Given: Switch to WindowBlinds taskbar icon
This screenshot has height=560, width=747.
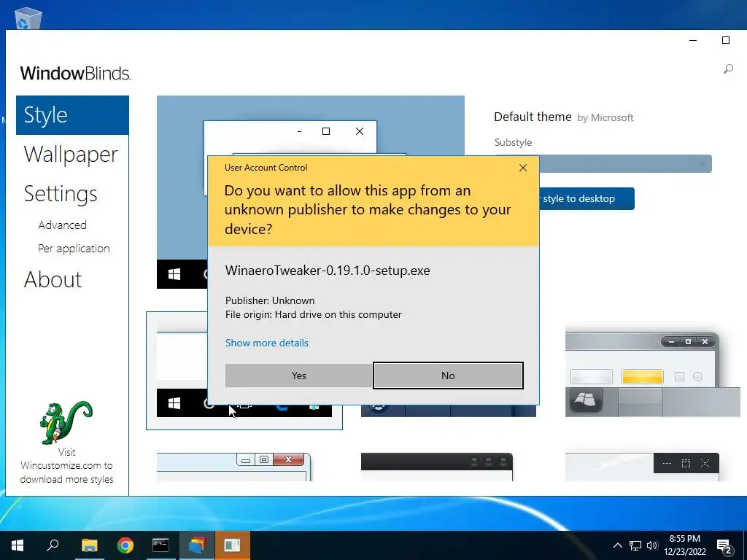Looking at the screenshot, I should [196, 545].
